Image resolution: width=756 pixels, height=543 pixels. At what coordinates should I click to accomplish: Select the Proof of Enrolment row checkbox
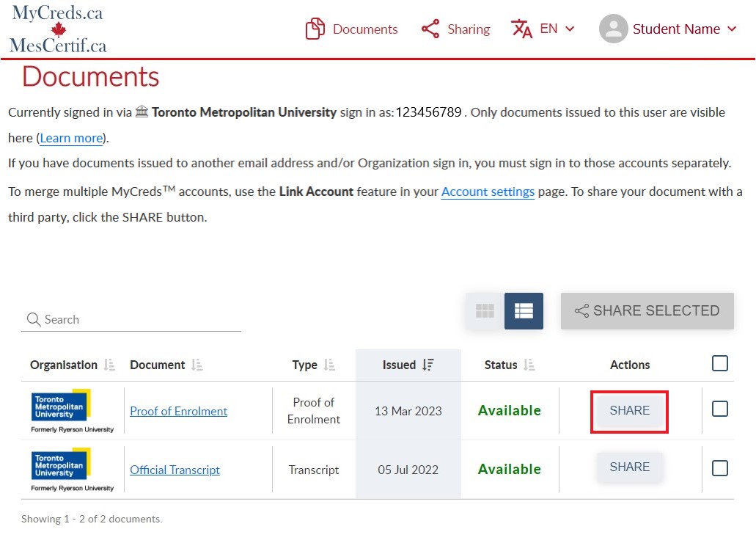[x=720, y=409]
